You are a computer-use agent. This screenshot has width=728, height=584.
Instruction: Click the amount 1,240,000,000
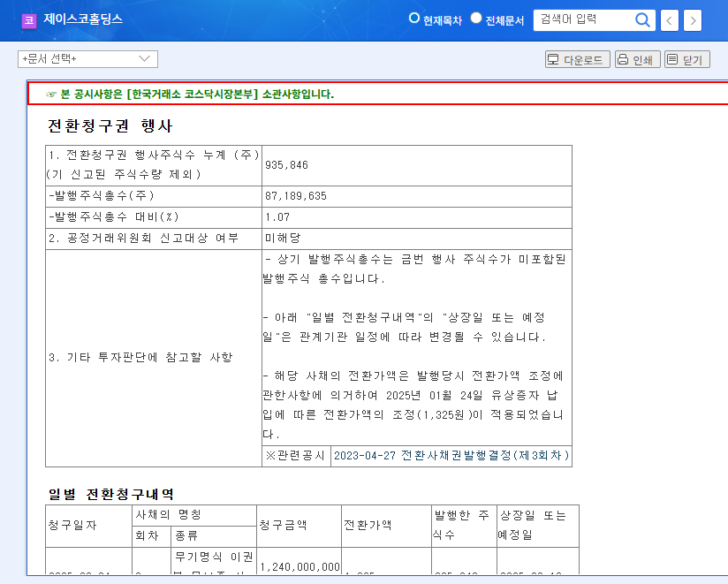click(x=300, y=567)
